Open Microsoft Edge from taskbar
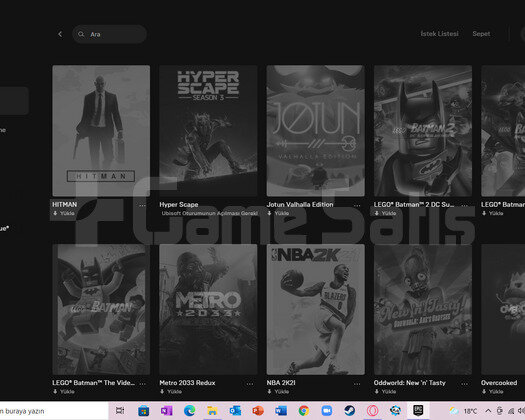Screen dimensions: 525x420 point(190,411)
